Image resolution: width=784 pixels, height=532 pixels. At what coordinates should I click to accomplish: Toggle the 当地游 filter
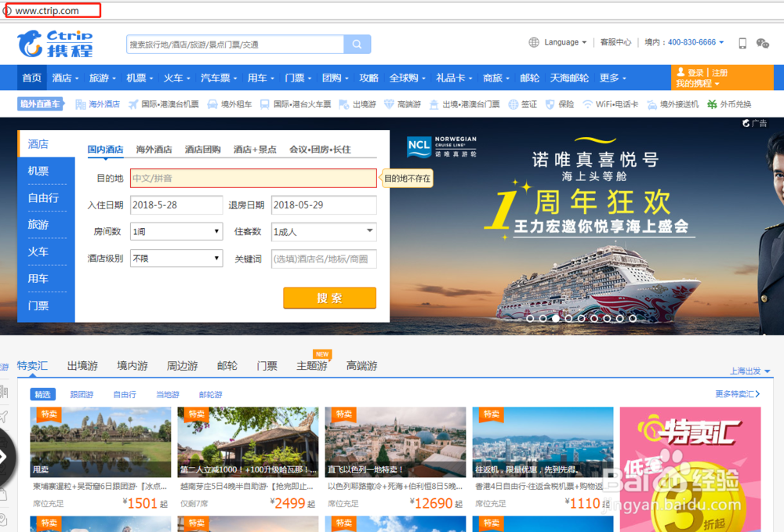coord(168,394)
